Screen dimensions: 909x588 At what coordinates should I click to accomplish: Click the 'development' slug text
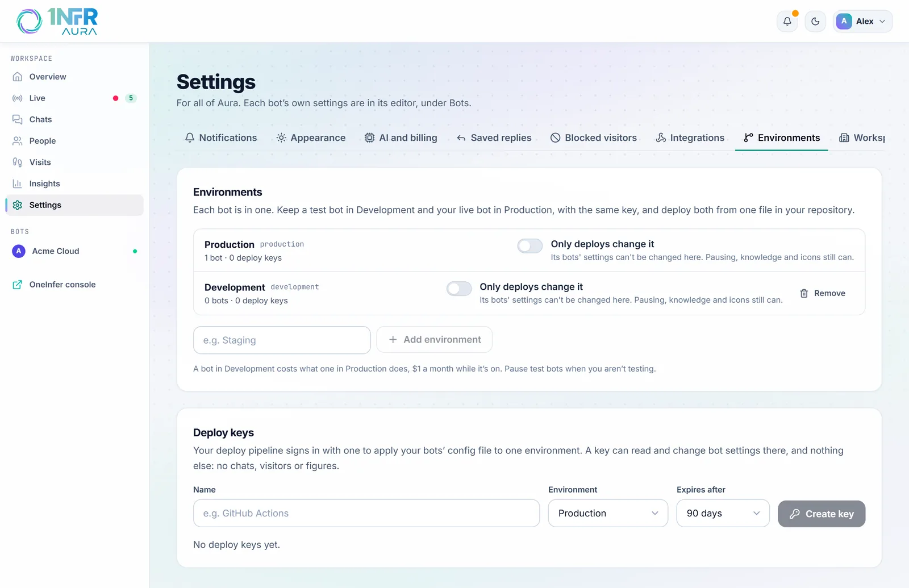coord(295,287)
